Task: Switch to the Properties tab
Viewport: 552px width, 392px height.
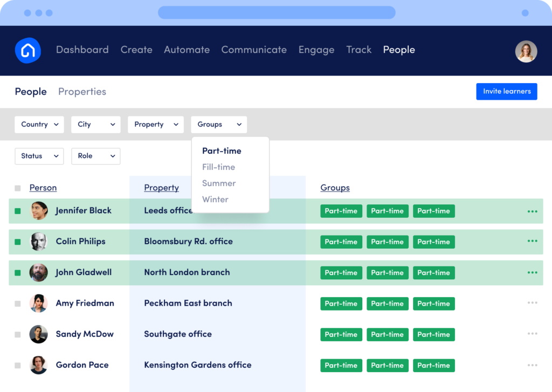Action: [x=82, y=92]
